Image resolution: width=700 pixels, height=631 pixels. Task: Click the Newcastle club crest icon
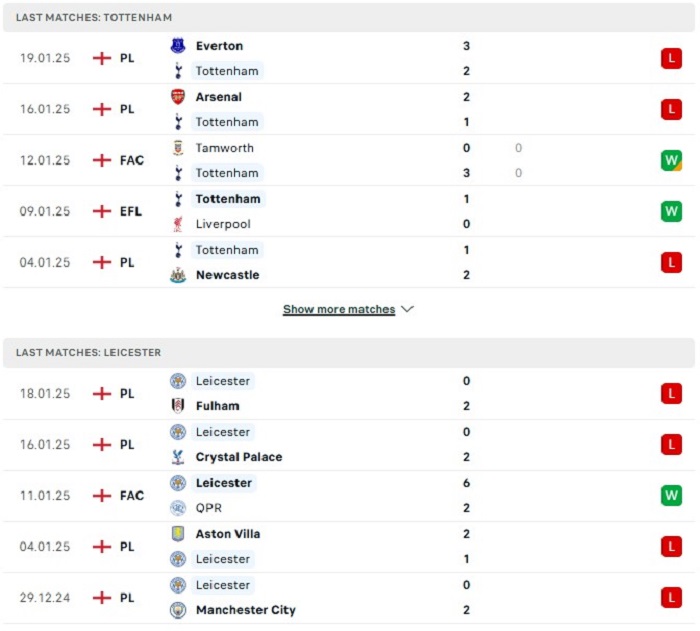pyautogui.click(x=178, y=275)
